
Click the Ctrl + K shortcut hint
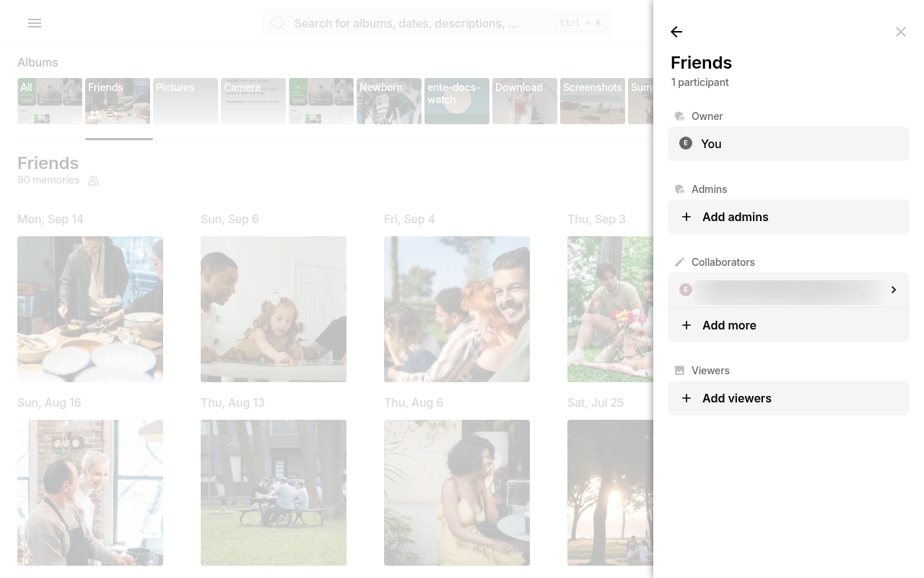click(x=580, y=23)
